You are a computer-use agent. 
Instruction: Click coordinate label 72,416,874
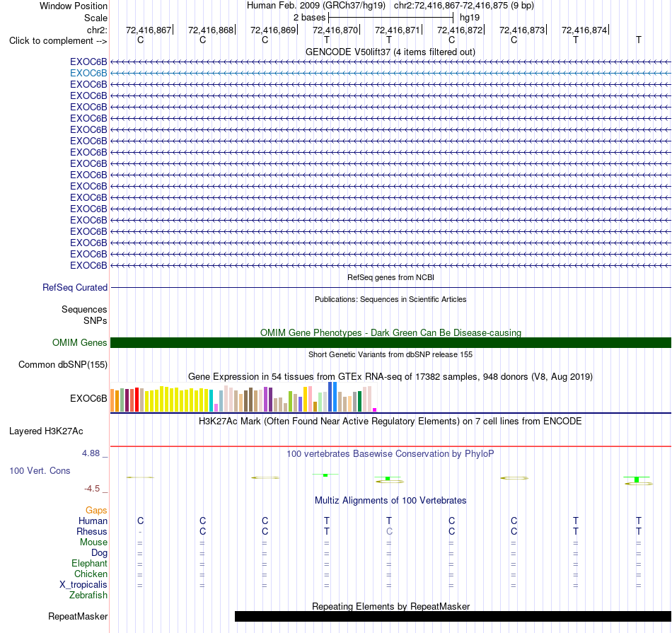tap(584, 30)
